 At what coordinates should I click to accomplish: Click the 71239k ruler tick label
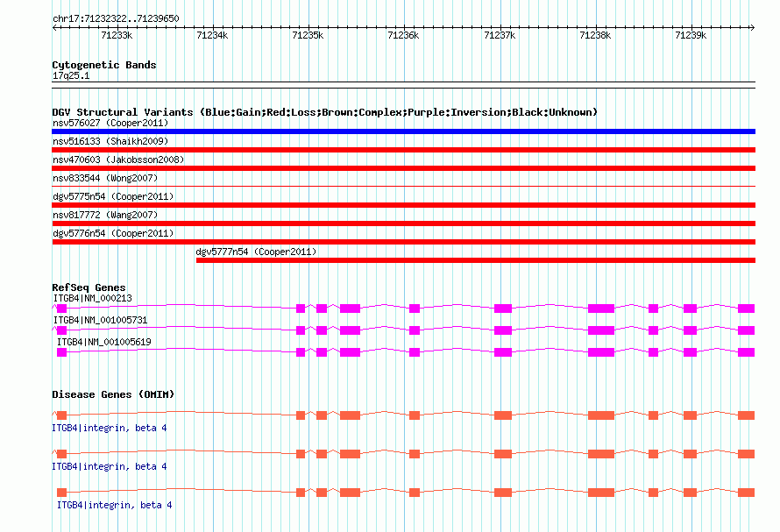click(691, 35)
